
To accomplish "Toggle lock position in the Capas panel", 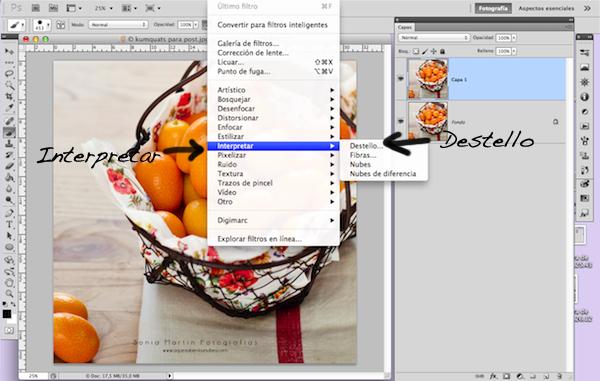I will pyautogui.click(x=434, y=51).
